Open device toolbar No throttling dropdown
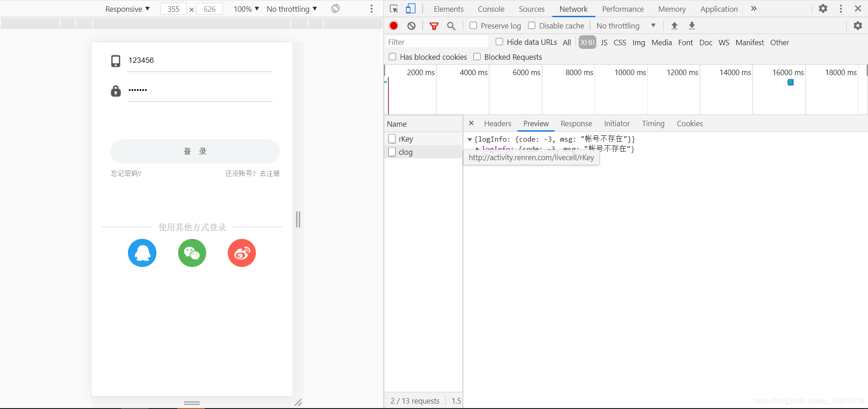 coord(292,9)
